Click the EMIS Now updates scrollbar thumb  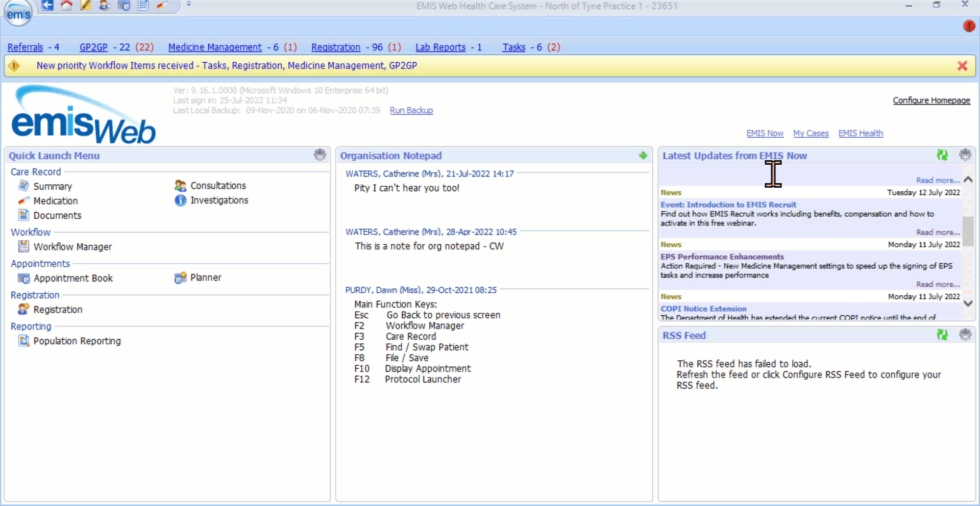click(x=968, y=231)
